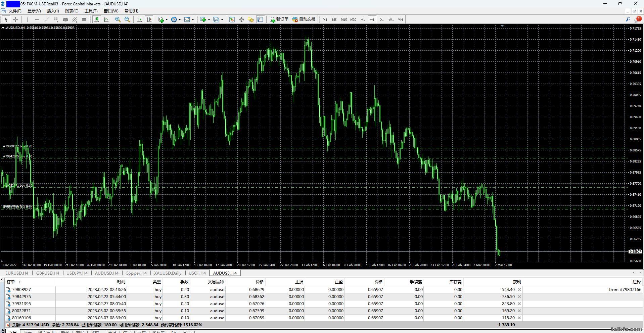Toggle the Navigator panel
This screenshot has height=333, width=644.
[x=251, y=19]
